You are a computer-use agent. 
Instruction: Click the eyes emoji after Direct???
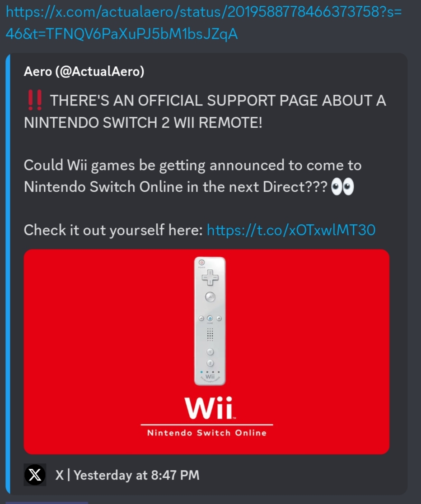pyautogui.click(x=342, y=187)
